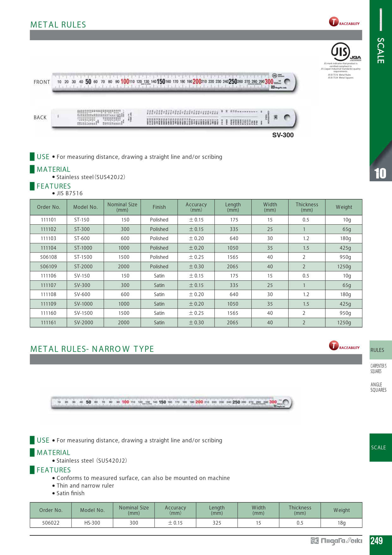Viewport: 392px width, 555px height.
Task: Click the Traceability logo beside Metal Rules heading
Action: click(x=344, y=22)
